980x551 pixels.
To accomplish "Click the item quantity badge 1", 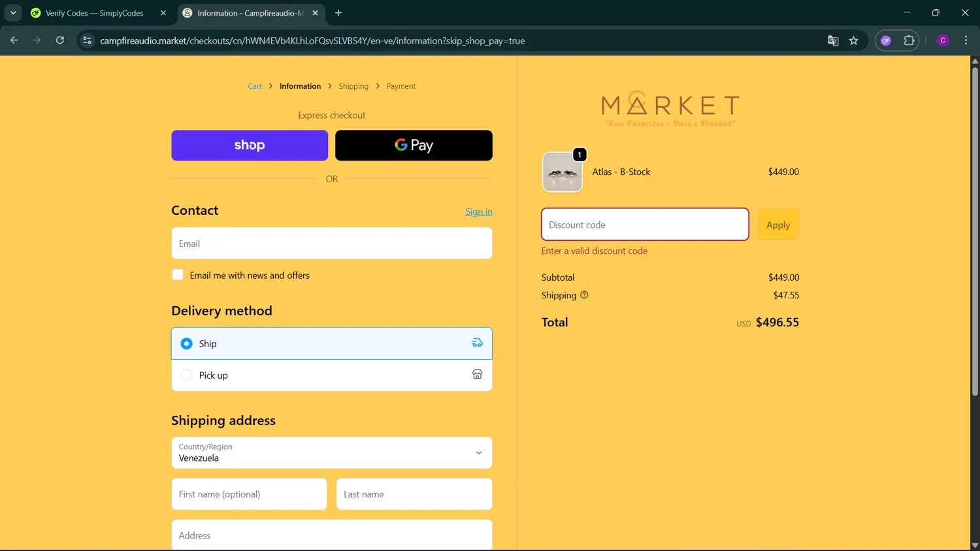I will pyautogui.click(x=580, y=155).
